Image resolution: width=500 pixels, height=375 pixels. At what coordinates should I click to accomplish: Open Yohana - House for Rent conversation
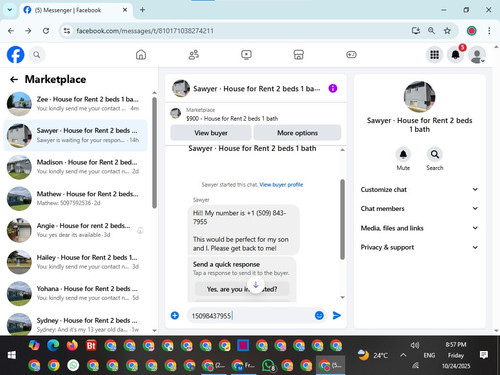pos(75,293)
